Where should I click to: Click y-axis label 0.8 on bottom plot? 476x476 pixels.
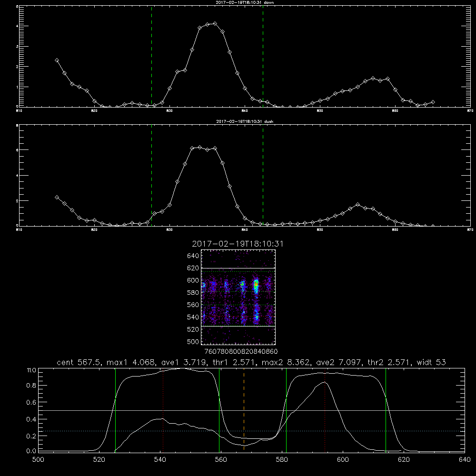click(31, 386)
